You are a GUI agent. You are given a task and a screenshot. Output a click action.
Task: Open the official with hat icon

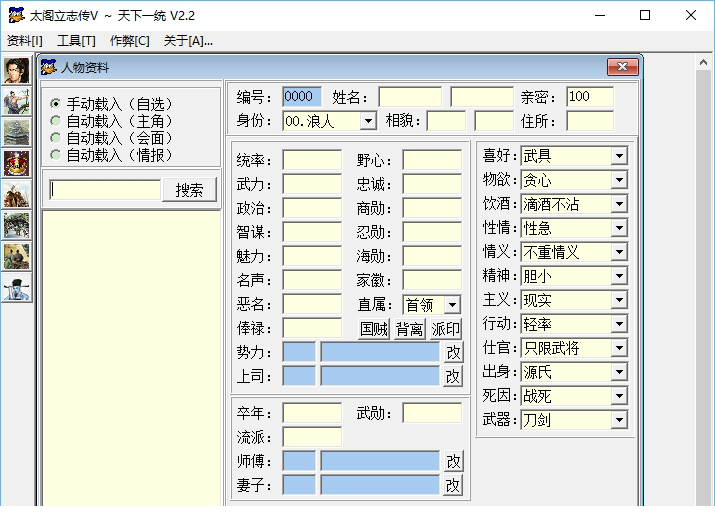point(16,287)
